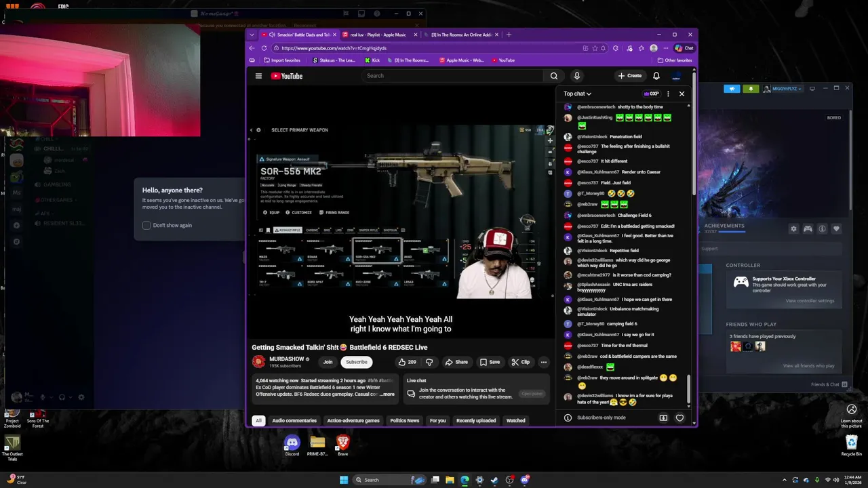Open YouTube notifications bell

click(656, 76)
